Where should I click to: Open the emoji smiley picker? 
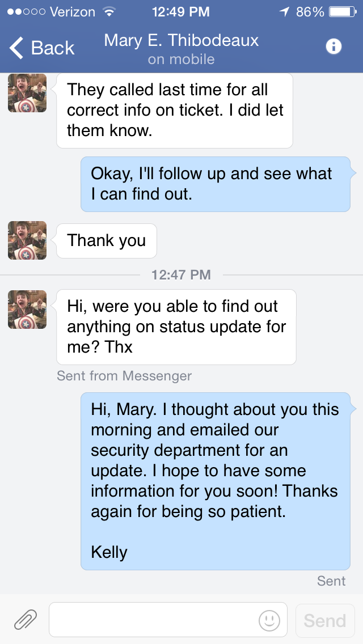(x=269, y=620)
